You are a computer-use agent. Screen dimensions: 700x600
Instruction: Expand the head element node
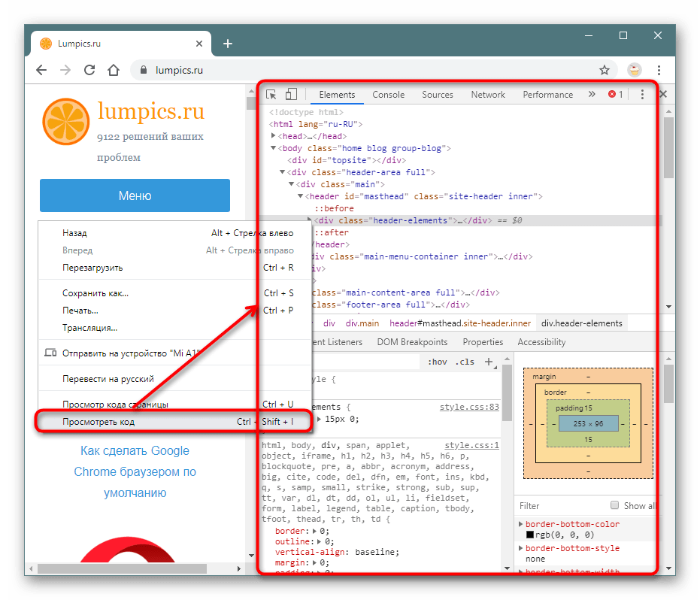click(x=274, y=137)
